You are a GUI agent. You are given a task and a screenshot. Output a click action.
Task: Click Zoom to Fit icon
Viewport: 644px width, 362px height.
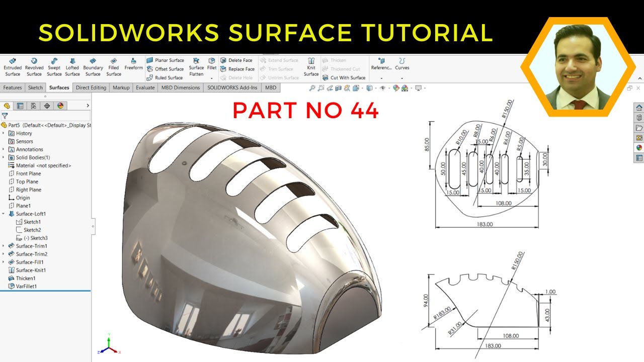[312, 88]
